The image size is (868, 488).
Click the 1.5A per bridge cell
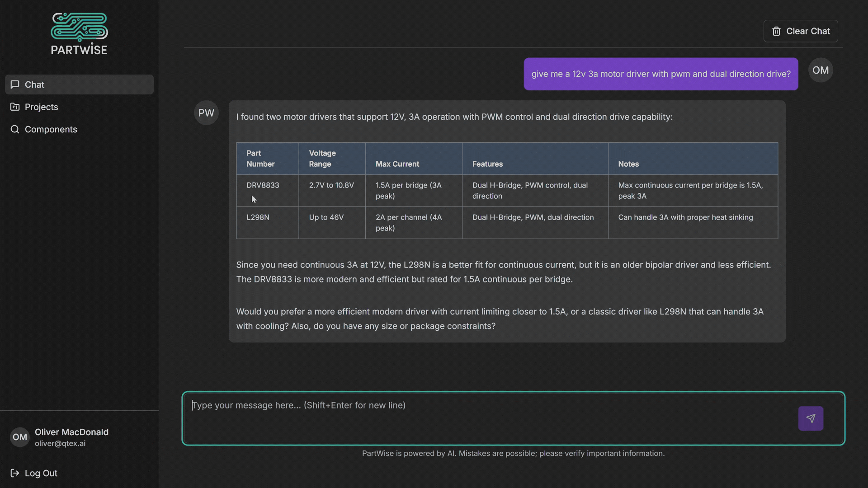point(414,191)
